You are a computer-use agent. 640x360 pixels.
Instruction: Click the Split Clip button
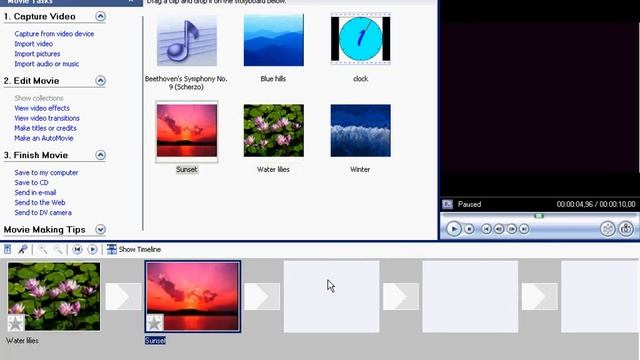tap(608, 229)
